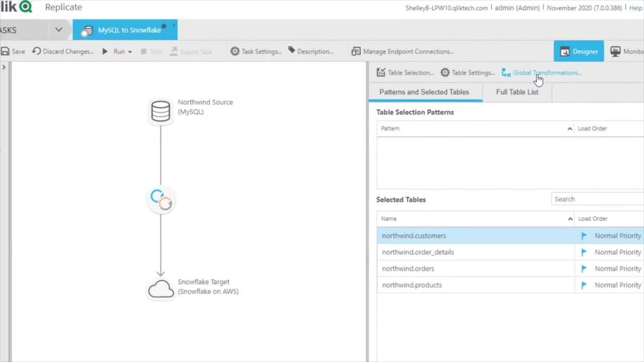Open the Description tag button
This screenshot has width=644, height=362.
pos(310,51)
